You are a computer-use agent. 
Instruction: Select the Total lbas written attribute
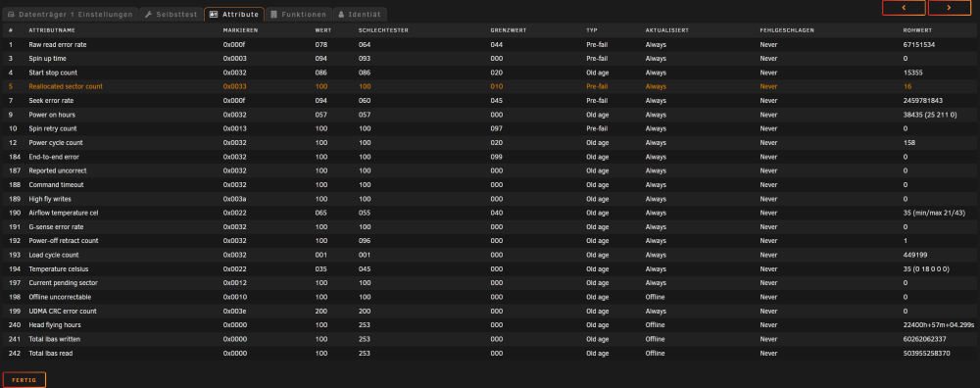click(54, 339)
